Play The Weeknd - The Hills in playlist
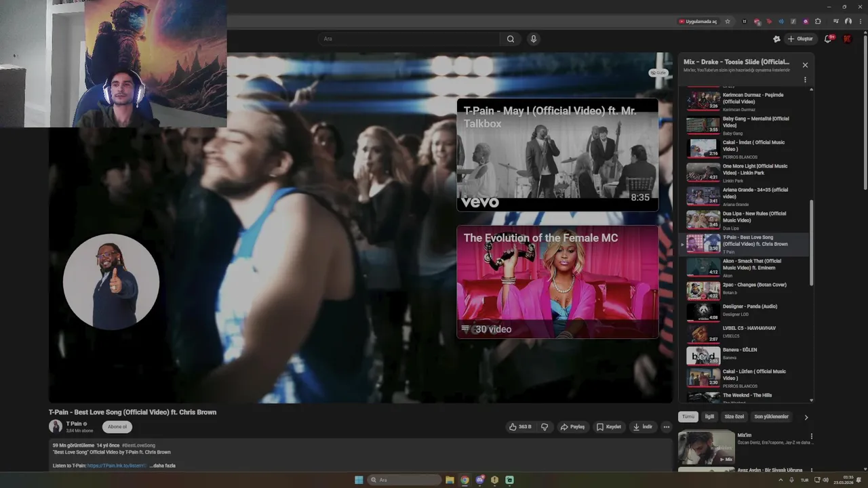The width and height of the screenshot is (868, 488). [x=744, y=397]
